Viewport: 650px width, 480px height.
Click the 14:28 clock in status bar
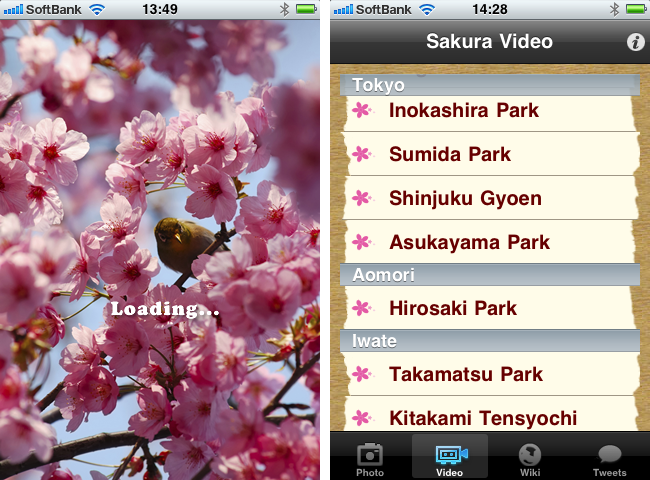point(490,9)
